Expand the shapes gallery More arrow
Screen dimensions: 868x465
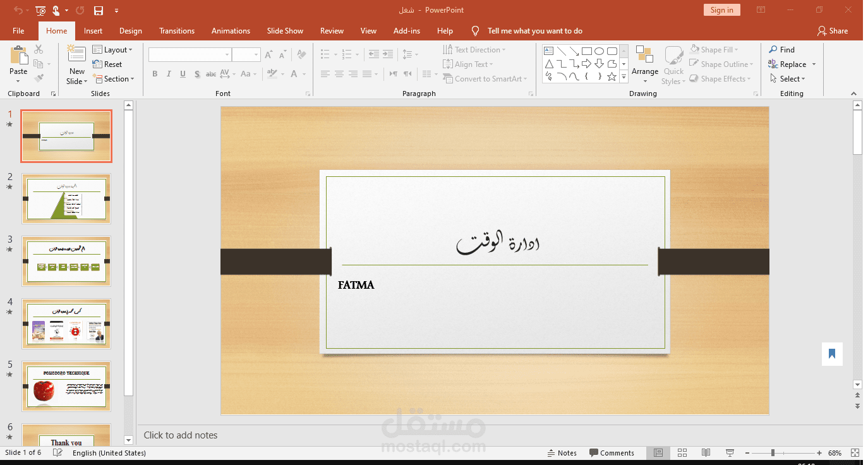click(624, 76)
